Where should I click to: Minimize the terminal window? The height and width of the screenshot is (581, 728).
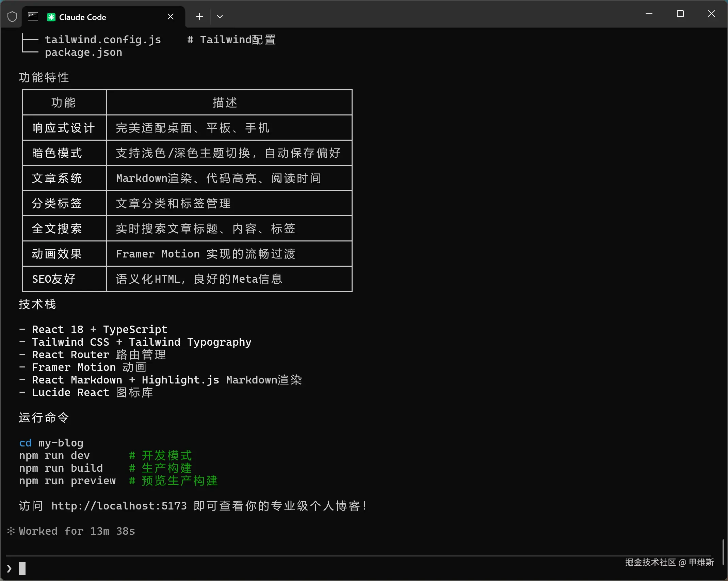point(649,14)
